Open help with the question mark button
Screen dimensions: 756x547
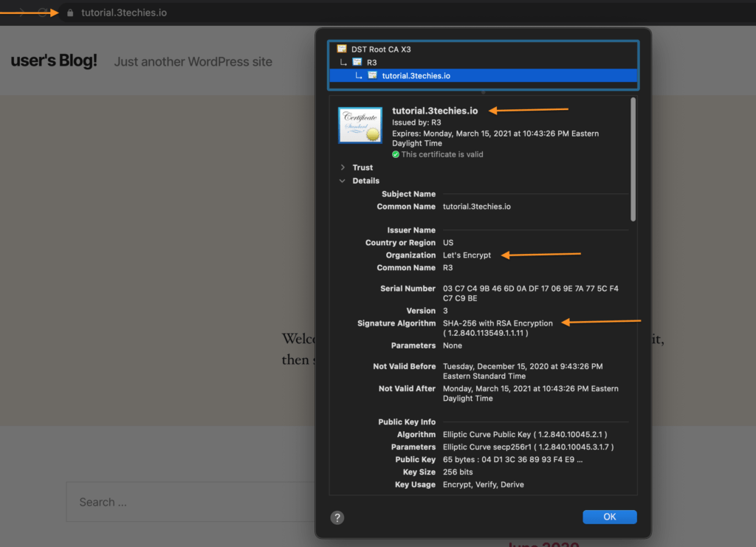click(x=337, y=517)
